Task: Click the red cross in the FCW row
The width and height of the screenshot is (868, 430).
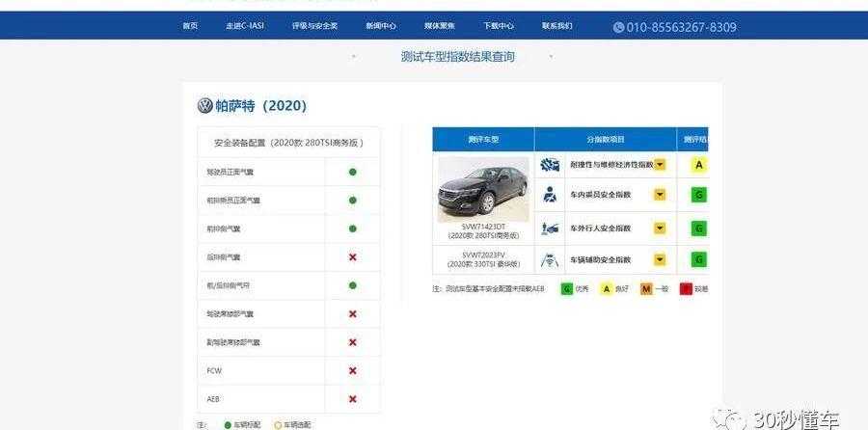Action: pyautogui.click(x=353, y=371)
